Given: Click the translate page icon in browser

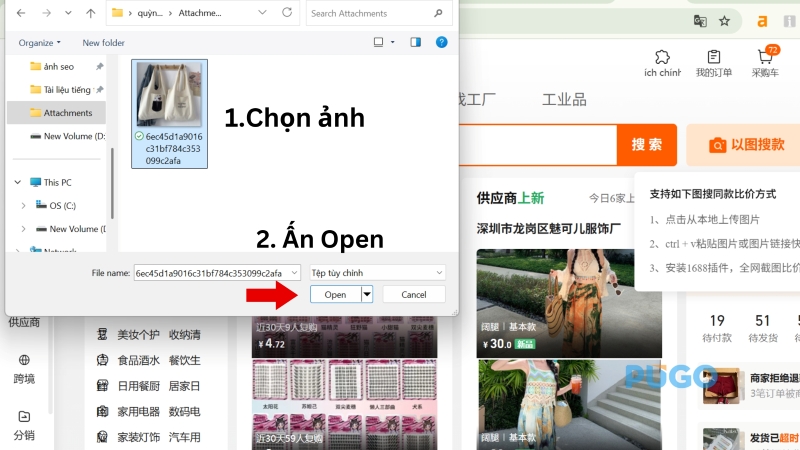Looking at the screenshot, I should [700, 21].
